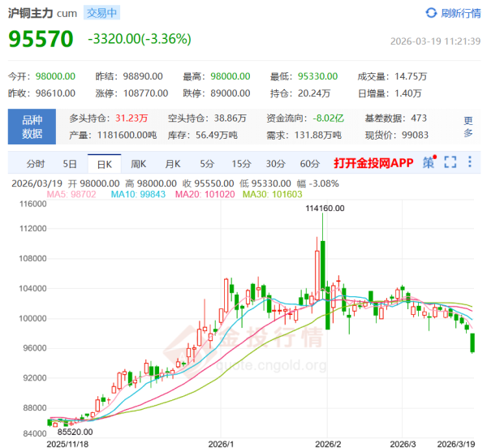Click the change value -3320.00(-3.36%)
The height and width of the screenshot is (448, 487).
coord(140,39)
